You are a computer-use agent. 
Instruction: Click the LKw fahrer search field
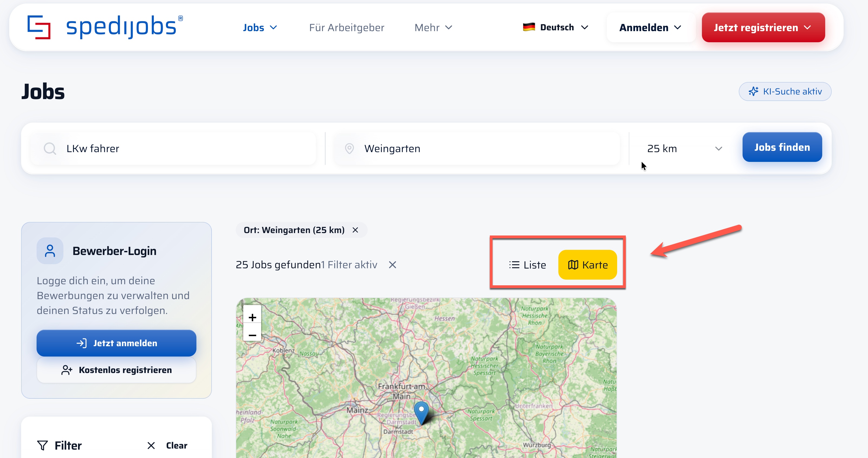(x=174, y=149)
